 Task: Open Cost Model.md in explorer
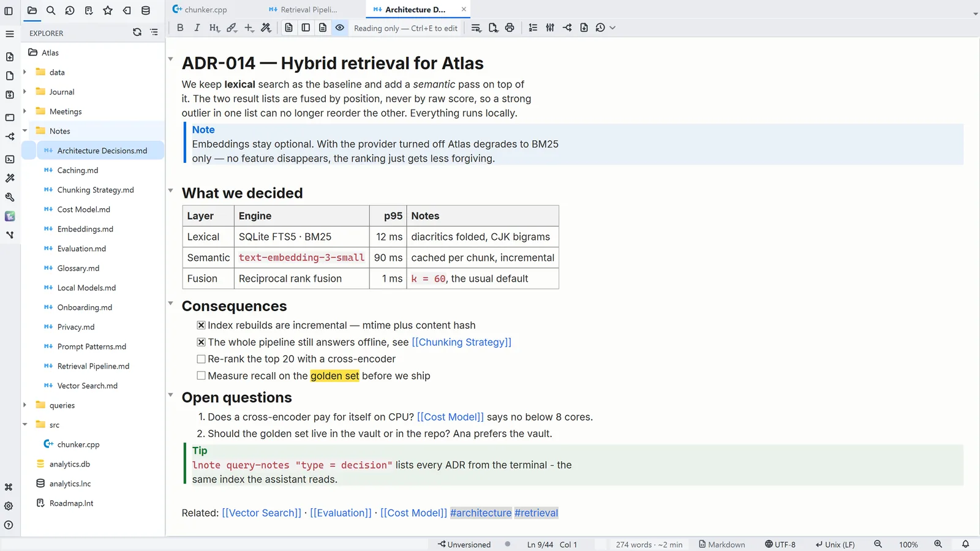84,209
